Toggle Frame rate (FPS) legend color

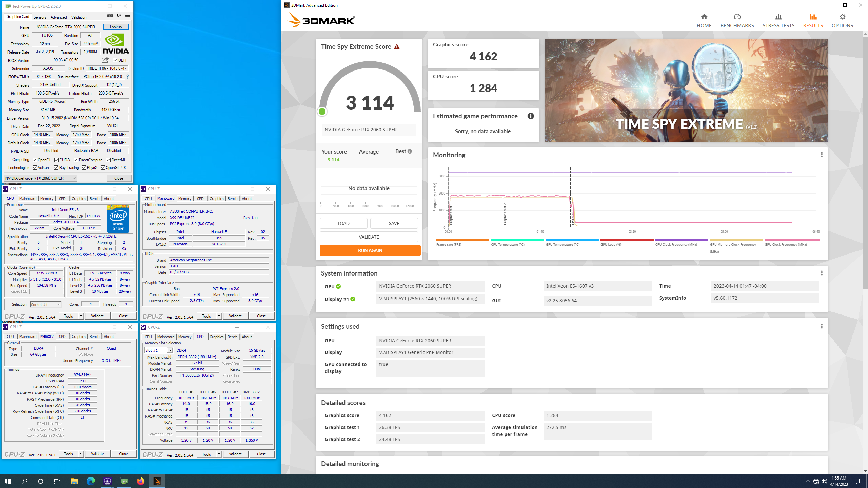click(x=462, y=240)
